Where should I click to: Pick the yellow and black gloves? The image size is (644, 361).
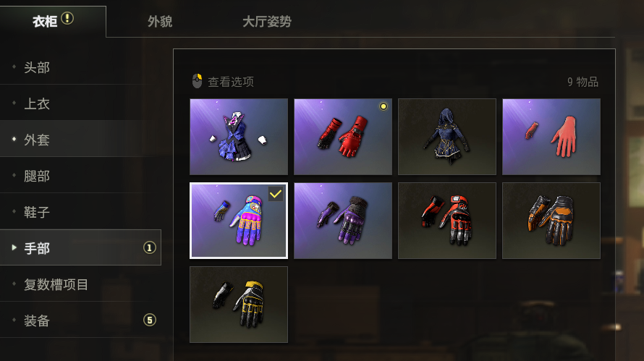pyautogui.click(x=239, y=305)
